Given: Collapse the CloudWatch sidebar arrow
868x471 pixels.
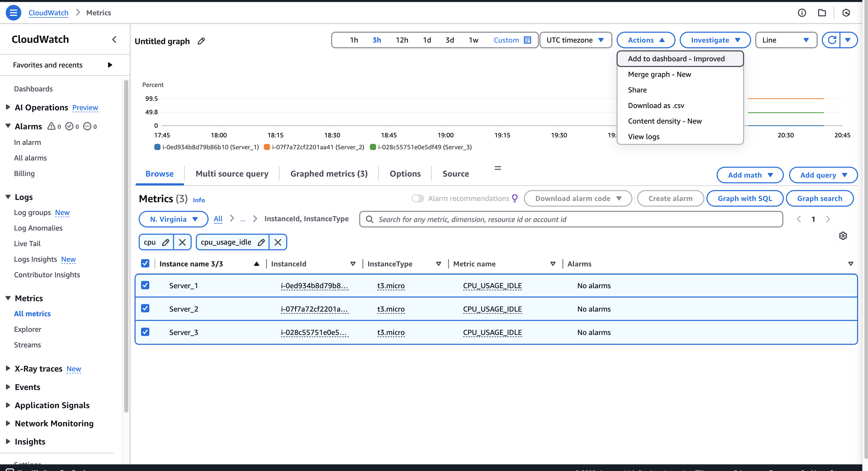Looking at the screenshot, I should pos(114,39).
